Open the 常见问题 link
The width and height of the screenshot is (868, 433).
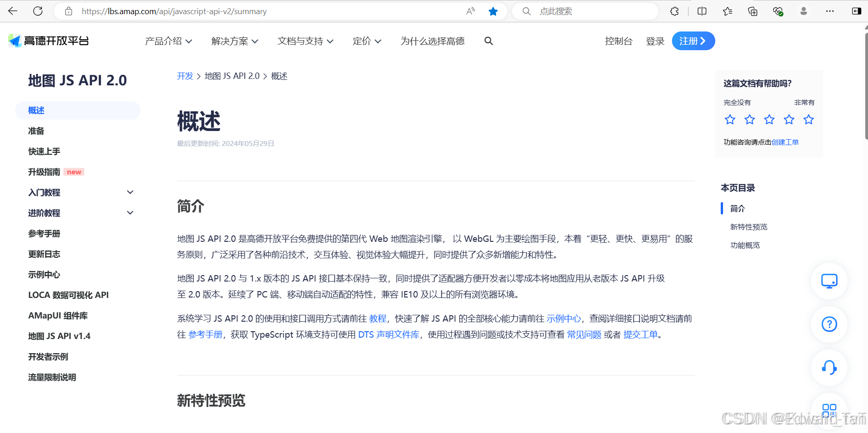(584, 334)
